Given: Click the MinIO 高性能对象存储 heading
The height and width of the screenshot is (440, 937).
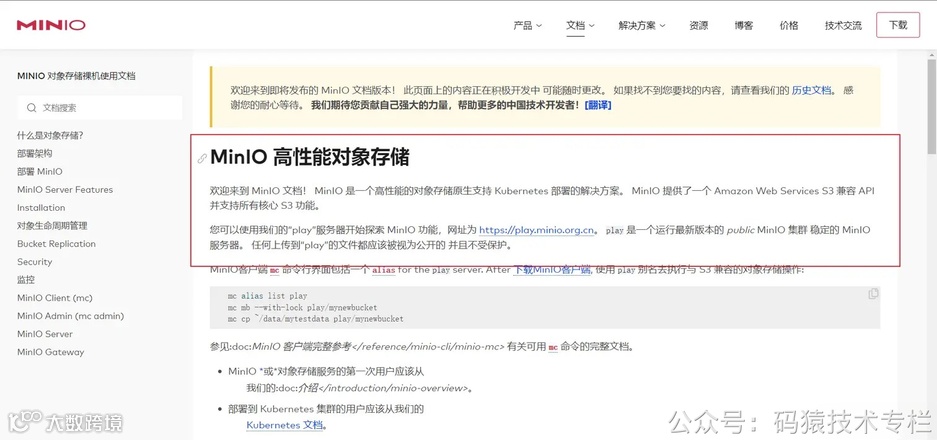Looking at the screenshot, I should pos(310,158).
